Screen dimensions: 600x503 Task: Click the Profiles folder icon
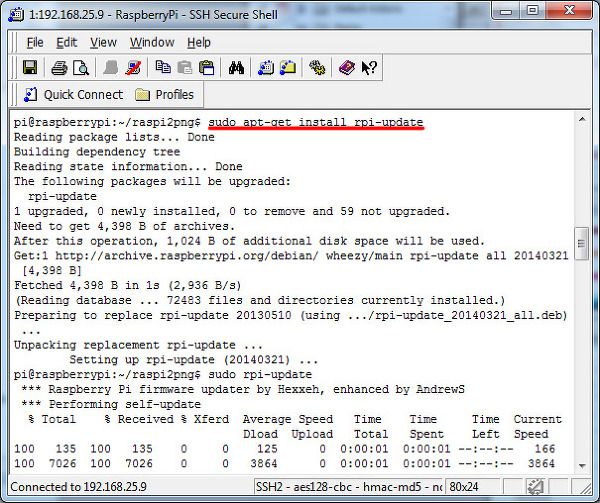[142, 94]
